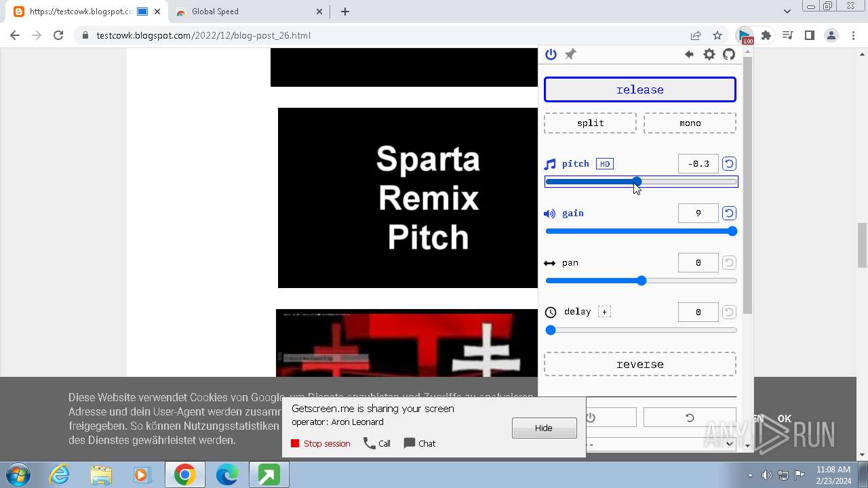Viewport: 868px width, 488px height.
Task: Open the GitHub icon link
Action: (x=729, y=54)
